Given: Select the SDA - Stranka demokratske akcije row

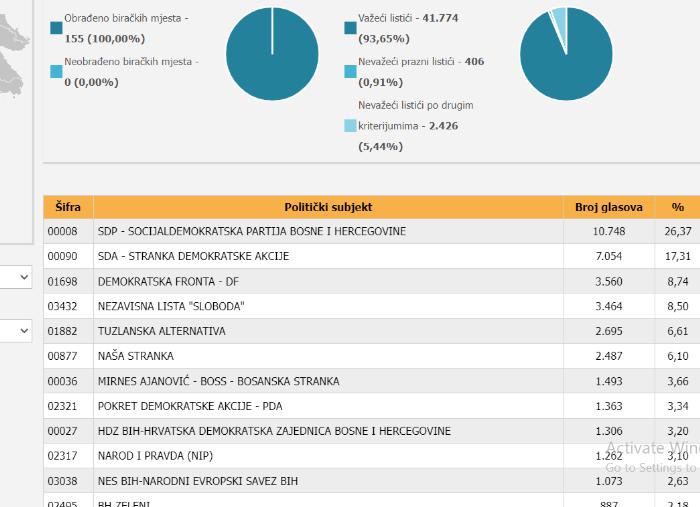Looking at the screenshot, I should 371,256.
